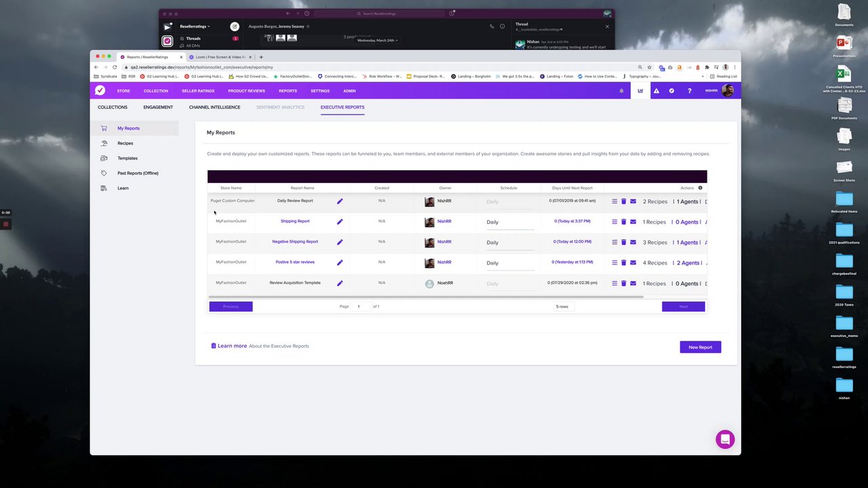868x488 pixels.
Task: Open the chart reports icon in header
Action: pos(640,91)
